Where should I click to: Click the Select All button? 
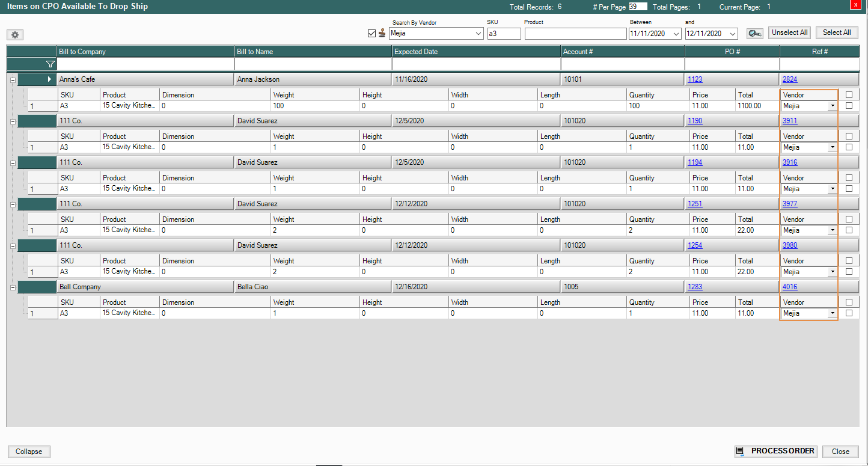pos(837,32)
